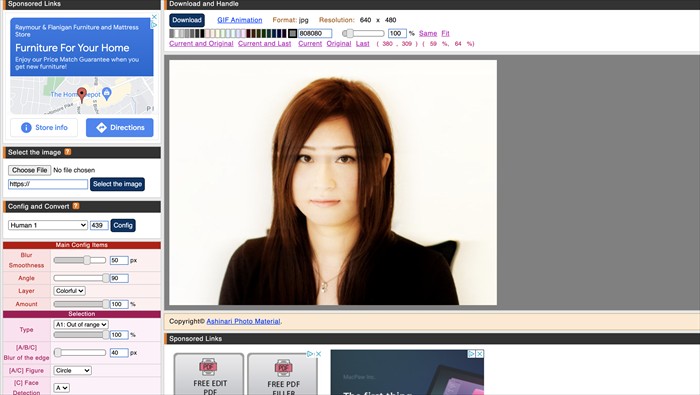The height and width of the screenshot is (395, 700).
Task: Click the Blur Smoothness slider
Action: click(79, 260)
